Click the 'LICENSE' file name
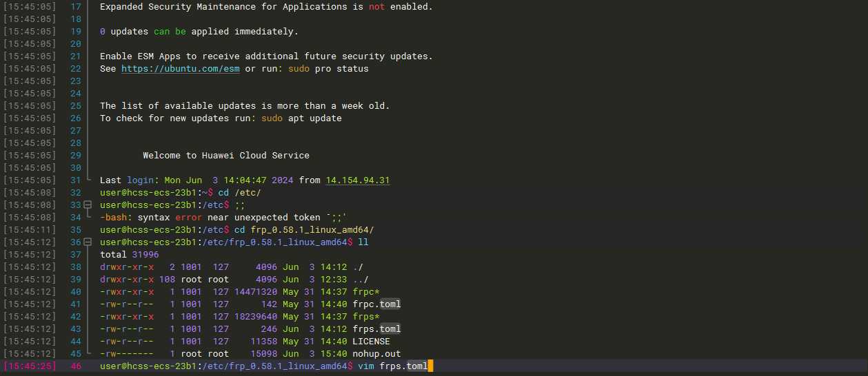The height and width of the screenshot is (376, 868). [371, 342]
